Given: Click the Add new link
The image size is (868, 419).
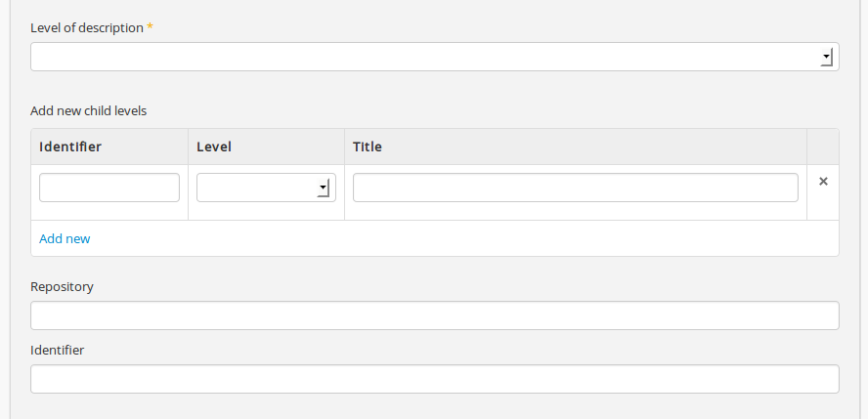Looking at the screenshot, I should tap(65, 238).
